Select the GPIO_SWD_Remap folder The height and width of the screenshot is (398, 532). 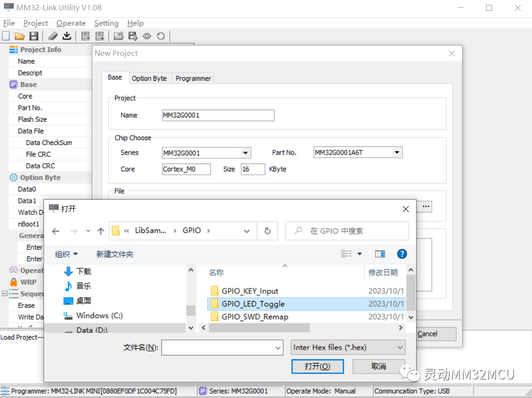pos(307,317)
